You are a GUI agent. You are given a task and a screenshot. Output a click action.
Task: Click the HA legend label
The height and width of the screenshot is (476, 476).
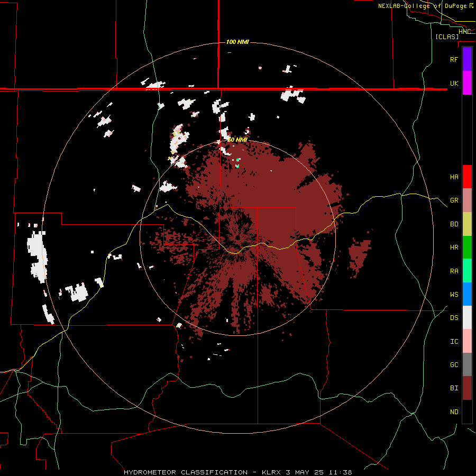[x=454, y=177]
